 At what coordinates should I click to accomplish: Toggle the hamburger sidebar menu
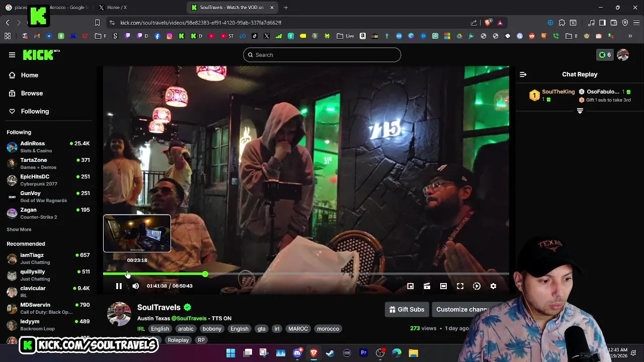[12, 55]
